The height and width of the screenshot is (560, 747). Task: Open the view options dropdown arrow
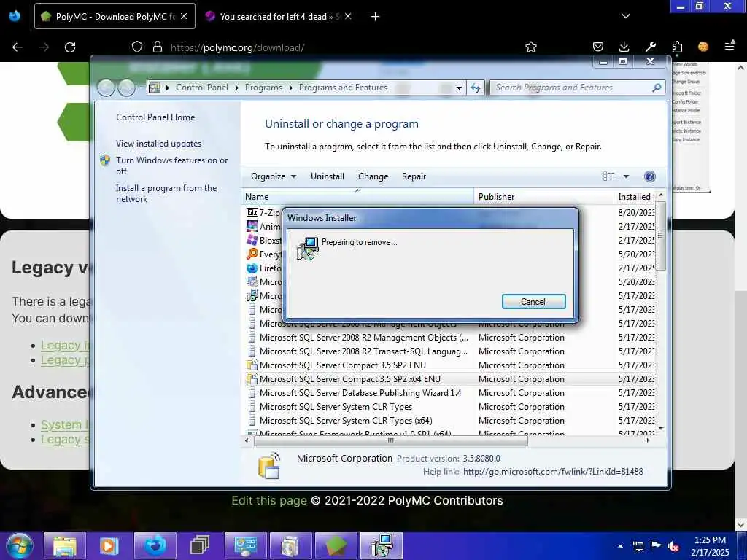(626, 176)
